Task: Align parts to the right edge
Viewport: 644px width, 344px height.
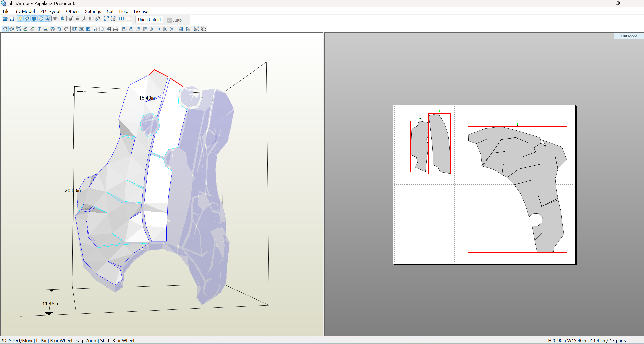Action: pos(138,29)
